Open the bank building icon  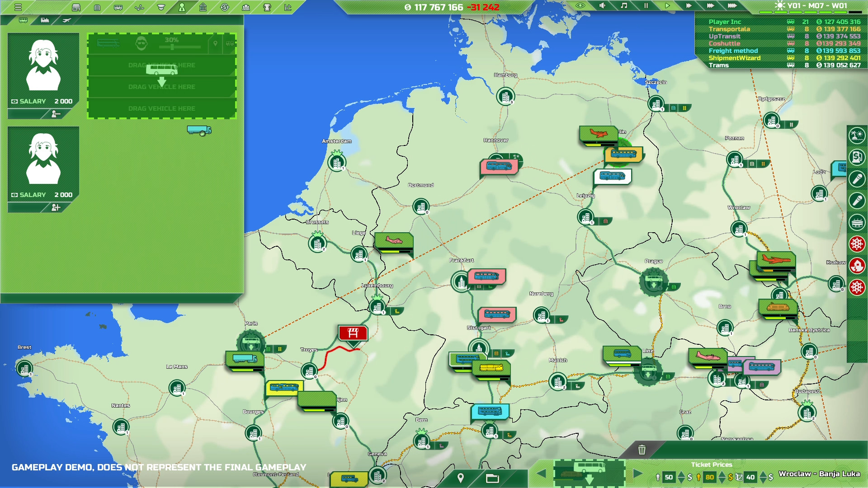203,7
